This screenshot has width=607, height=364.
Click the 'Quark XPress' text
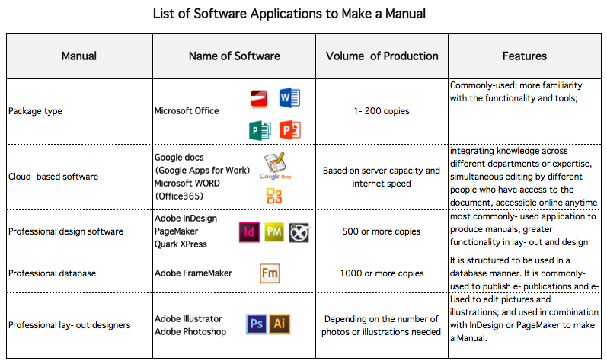coord(181,244)
